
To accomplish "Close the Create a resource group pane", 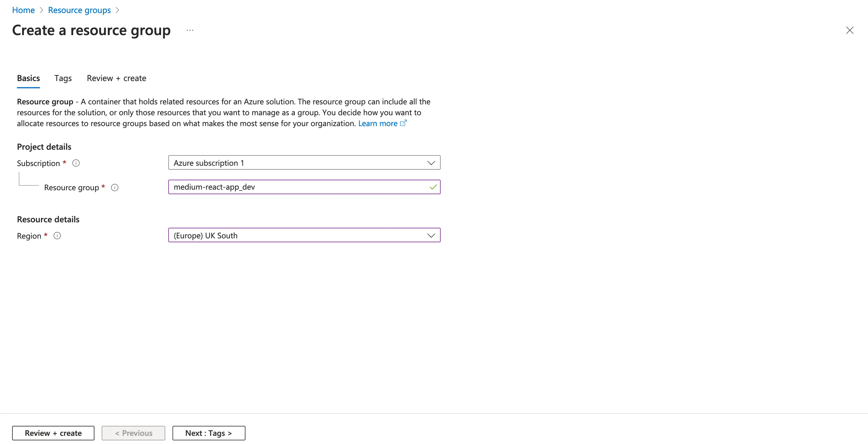I will [x=850, y=30].
